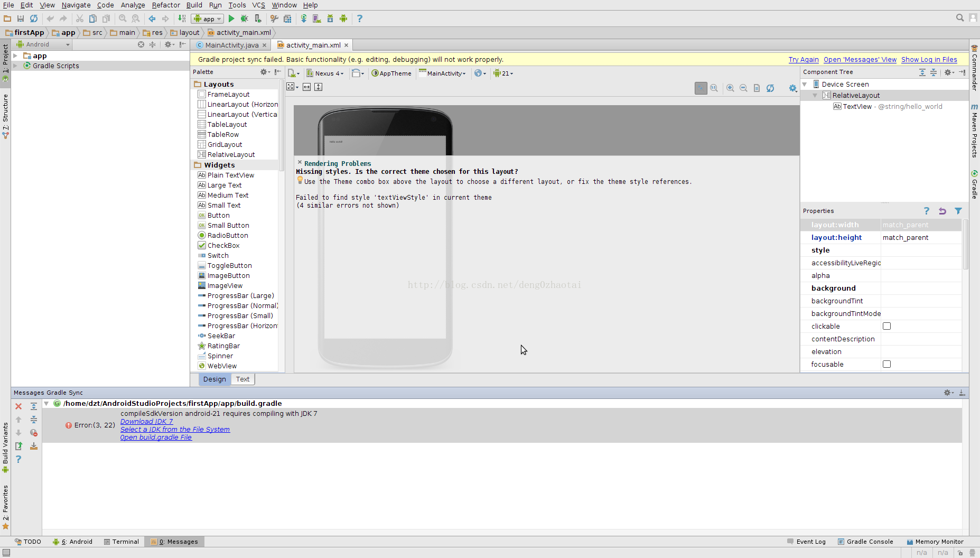Click the Properties filter funnel icon
Image resolution: width=980 pixels, height=558 pixels.
(958, 211)
